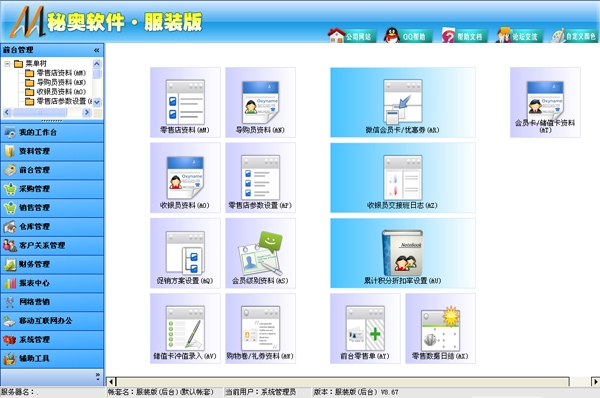Open 移动互联网办公 sidebar section
This screenshot has height=398, width=600.
52,321
